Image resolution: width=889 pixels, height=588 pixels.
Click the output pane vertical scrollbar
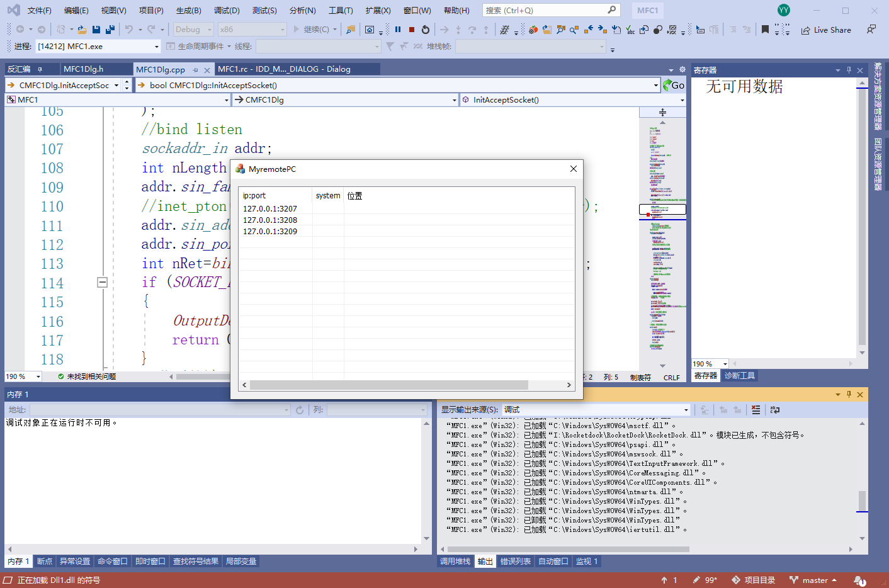862,481
